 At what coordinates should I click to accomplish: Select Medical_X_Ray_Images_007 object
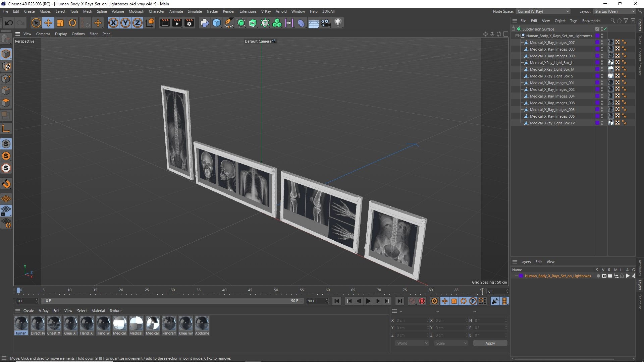pyautogui.click(x=552, y=43)
